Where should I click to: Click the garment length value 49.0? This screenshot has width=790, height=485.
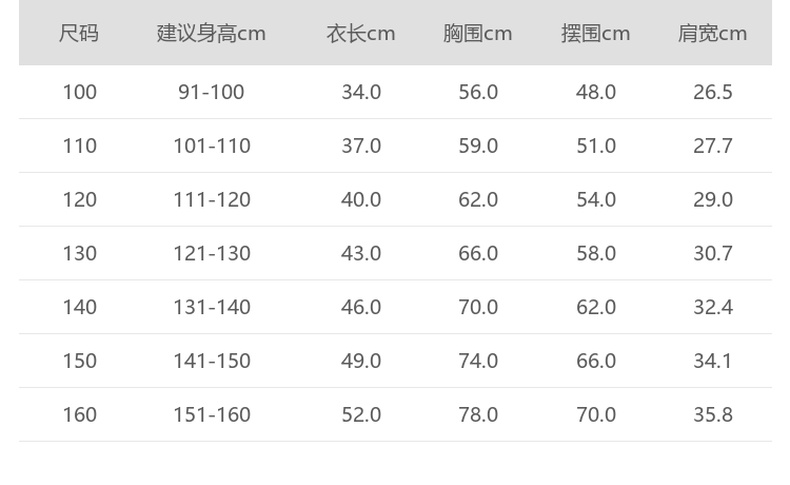point(361,361)
